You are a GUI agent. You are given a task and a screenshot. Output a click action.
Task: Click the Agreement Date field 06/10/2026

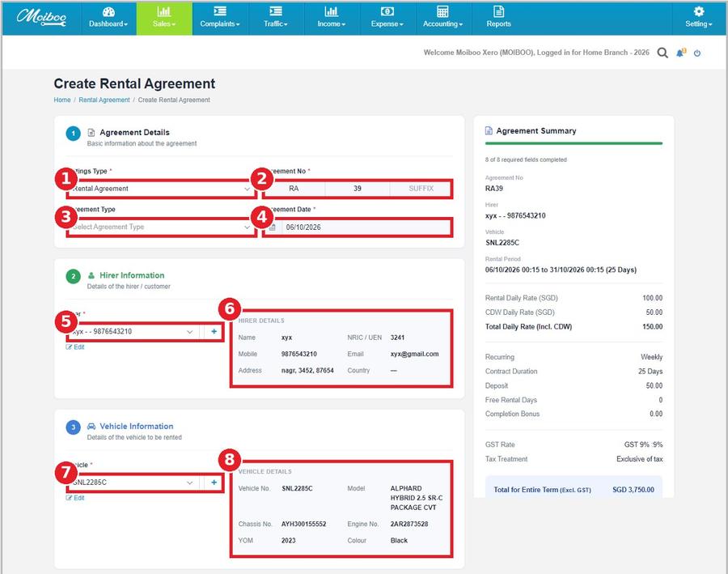pyautogui.click(x=366, y=227)
